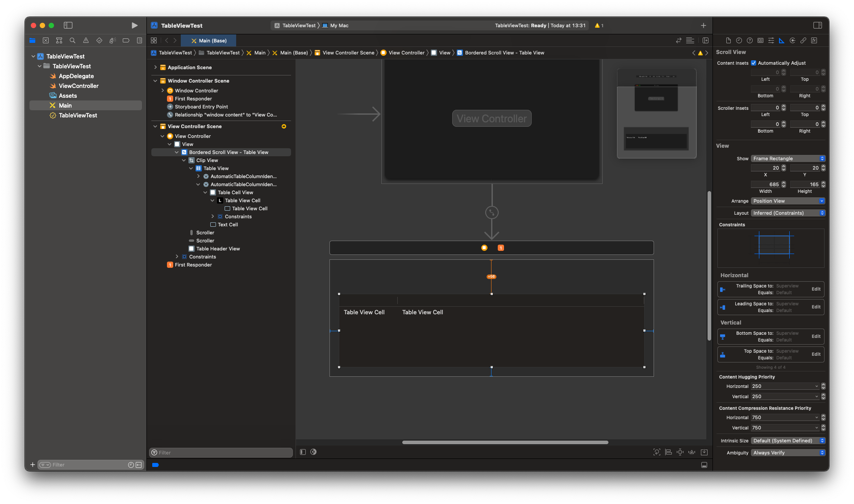Open the Attributes inspector icon
The image size is (854, 504).
pos(771,41)
